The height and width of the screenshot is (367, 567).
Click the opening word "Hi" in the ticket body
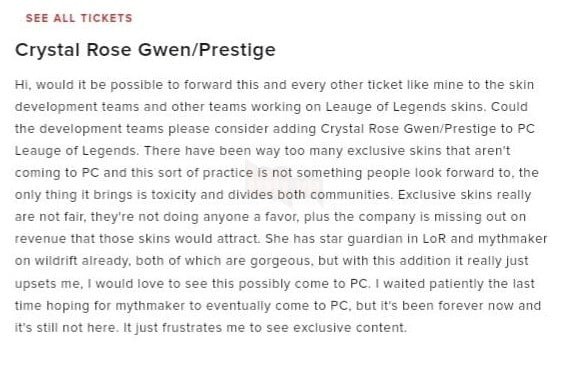(22, 85)
